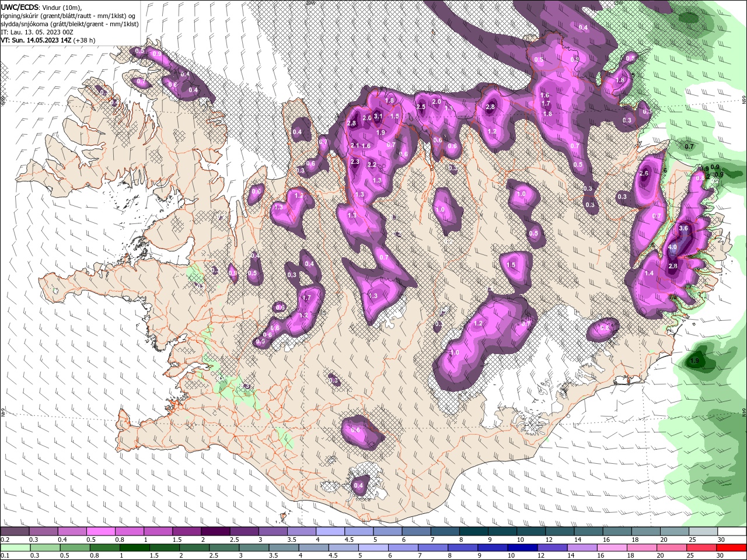
Task: Pick the bottom-row green swatch starting at 0.5
Action: point(75,548)
